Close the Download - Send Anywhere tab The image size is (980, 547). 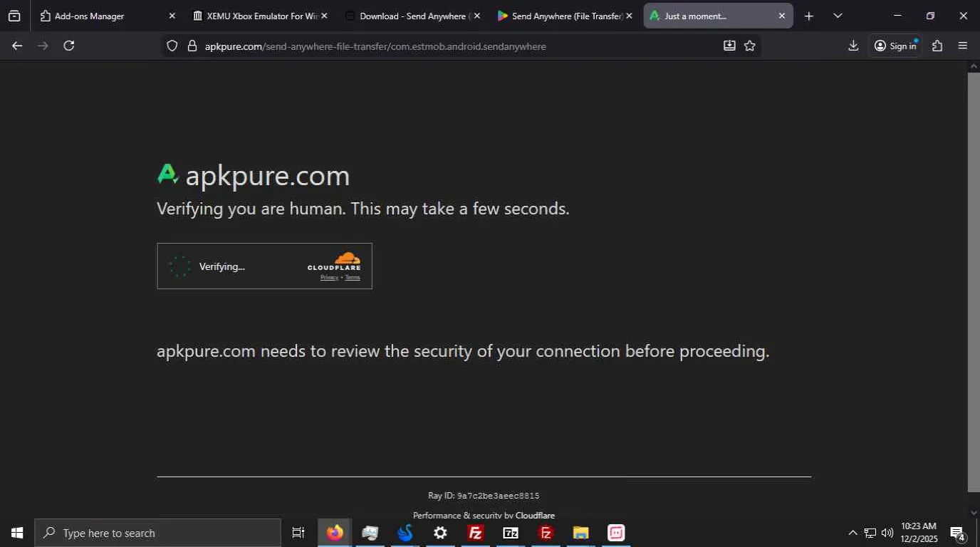click(x=476, y=16)
